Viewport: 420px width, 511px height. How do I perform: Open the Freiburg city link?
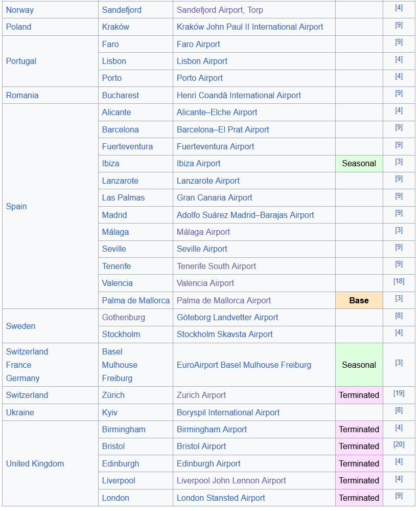[x=117, y=378]
